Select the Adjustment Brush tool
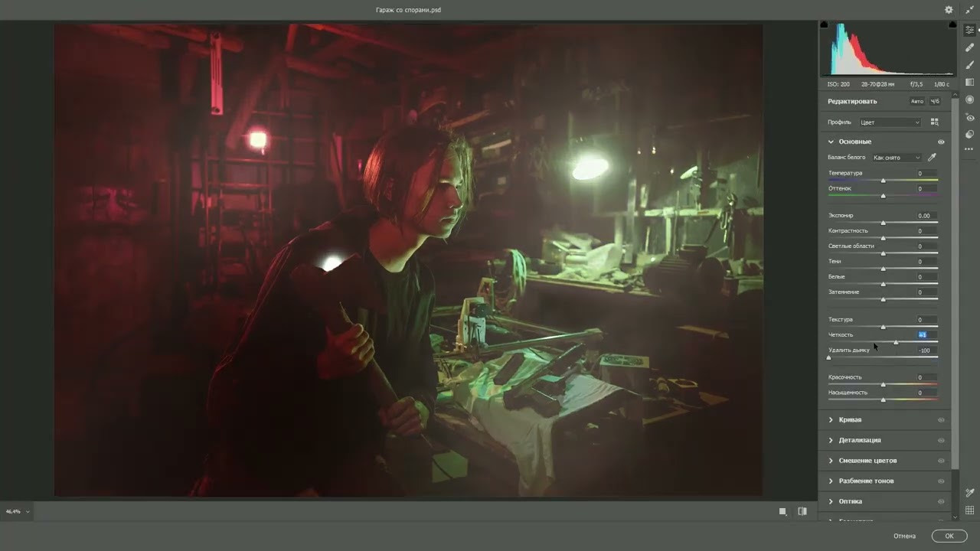The width and height of the screenshot is (980, 551). click(970, 65)
